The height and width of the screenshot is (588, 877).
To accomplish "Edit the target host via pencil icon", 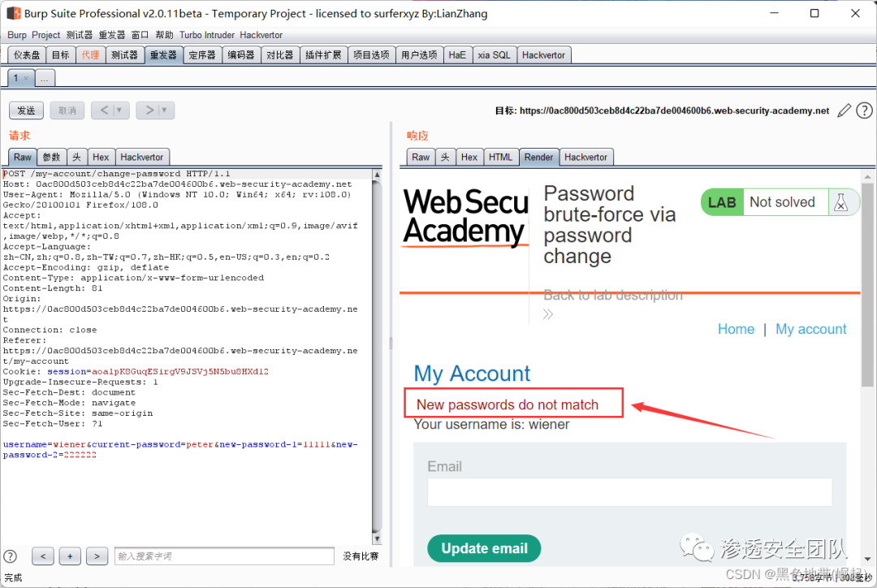I will tap(844, 110).
